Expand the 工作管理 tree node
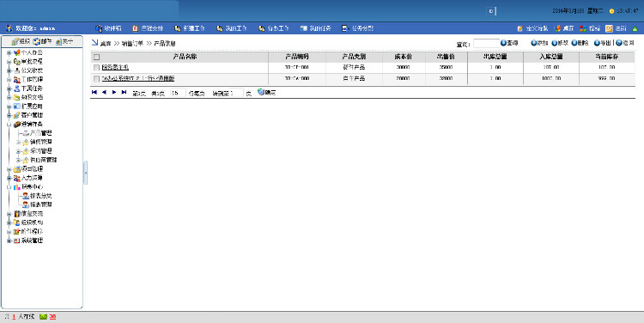Screen dimensions: 644x323 9,80
